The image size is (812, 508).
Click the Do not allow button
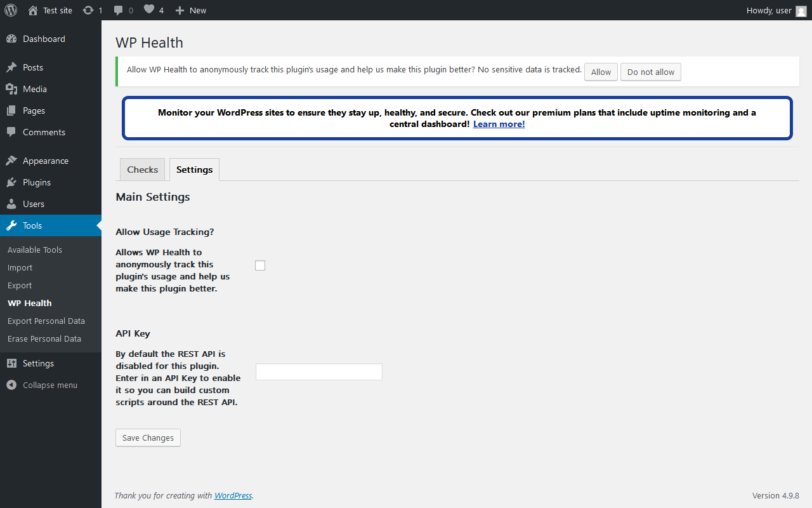(651, 72)
